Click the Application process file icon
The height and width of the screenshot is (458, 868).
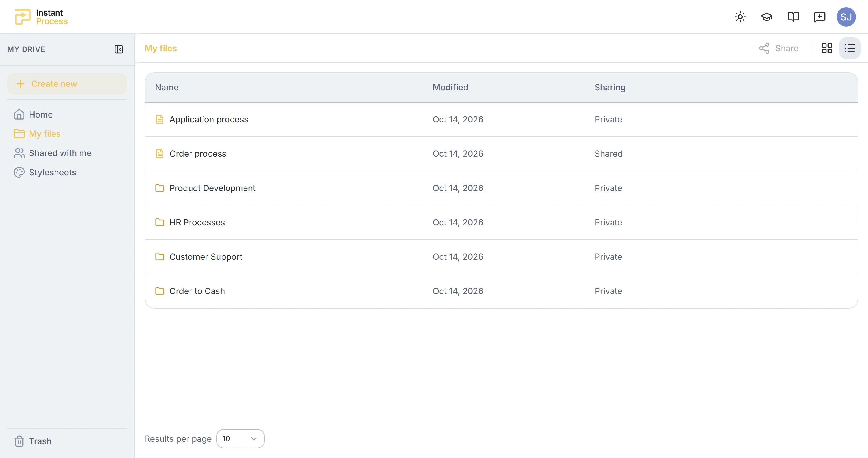159,120
